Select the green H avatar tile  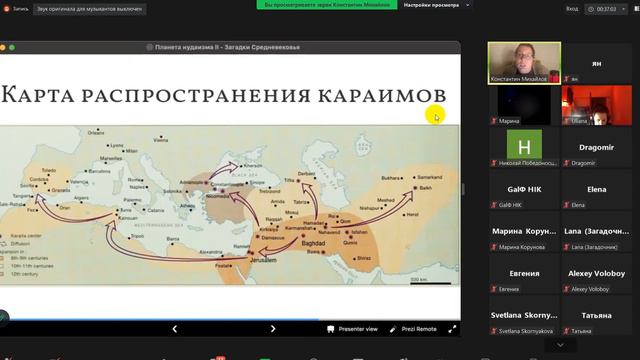point(524,147)
